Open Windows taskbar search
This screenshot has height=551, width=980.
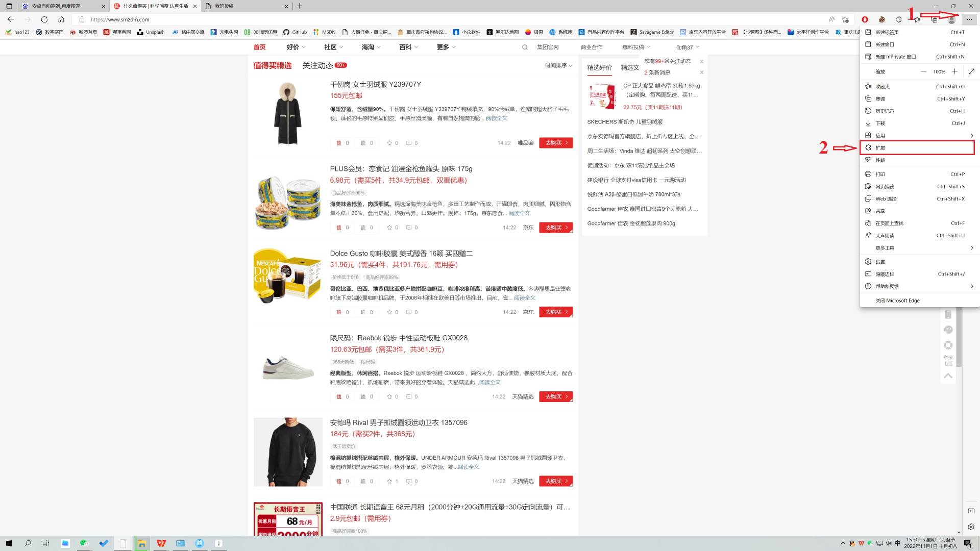tap(28, 543)
